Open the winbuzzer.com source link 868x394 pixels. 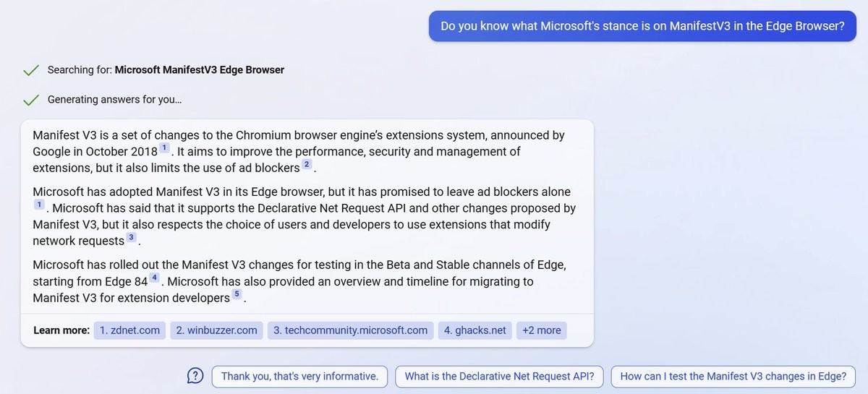tap(216, 330)
